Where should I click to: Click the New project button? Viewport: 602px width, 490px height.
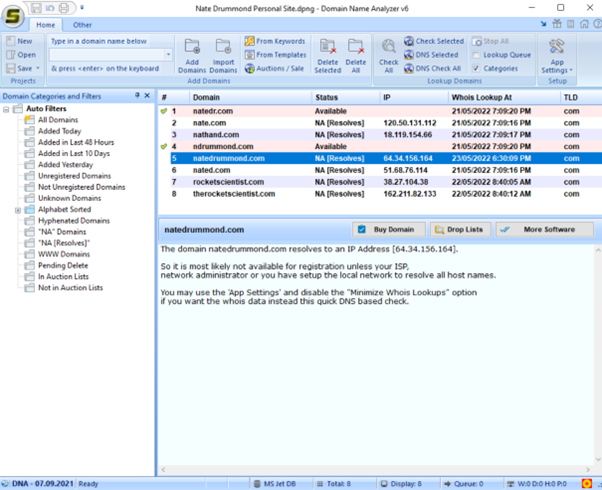(20, 41)
